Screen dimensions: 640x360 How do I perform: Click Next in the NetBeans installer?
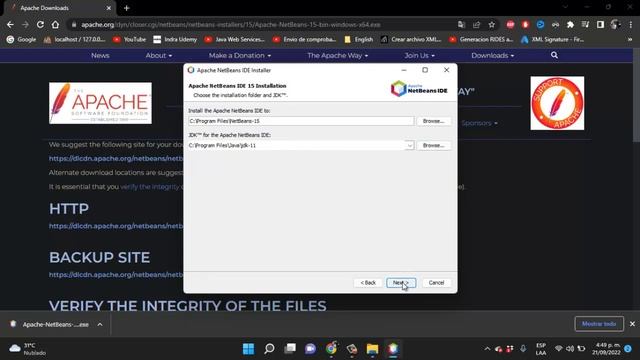point(401,282)
